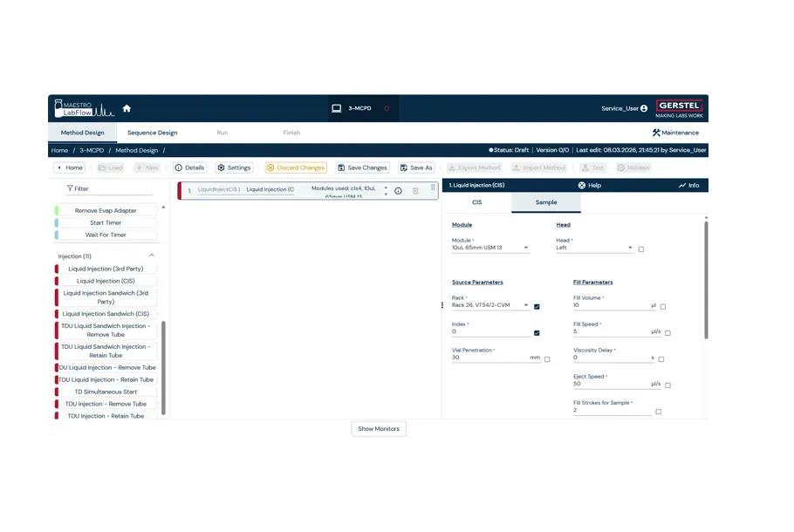
Task: Open Maintenance tools
Action: click(675, 133)
